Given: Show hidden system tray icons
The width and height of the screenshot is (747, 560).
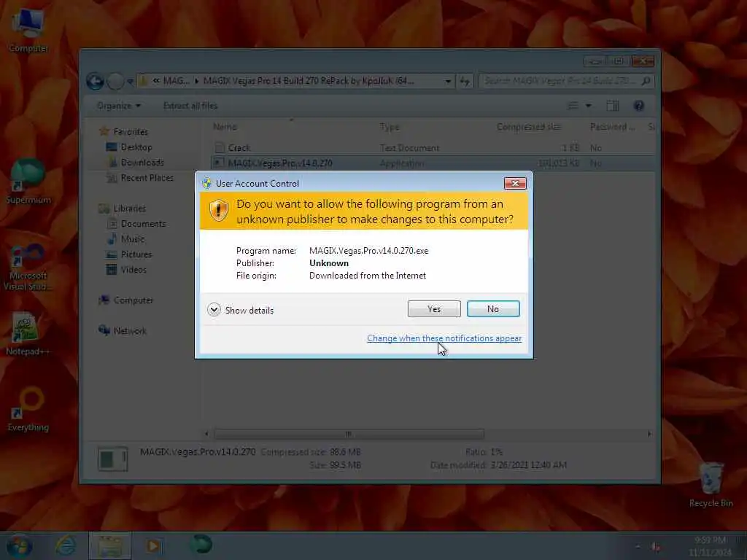Looking at the screenshot, I should tap(638, 547).
